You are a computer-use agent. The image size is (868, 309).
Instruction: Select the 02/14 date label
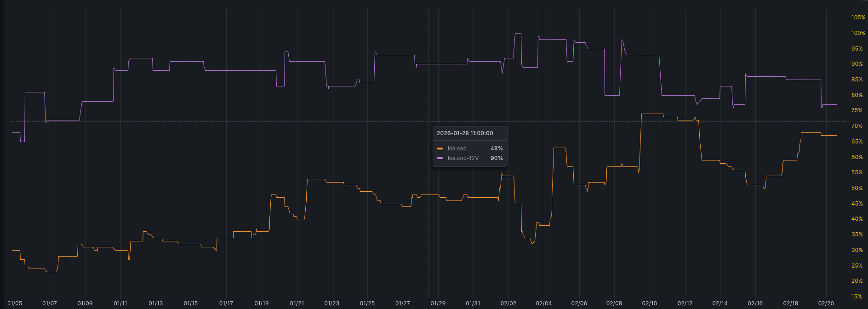(x=720, y=303)
